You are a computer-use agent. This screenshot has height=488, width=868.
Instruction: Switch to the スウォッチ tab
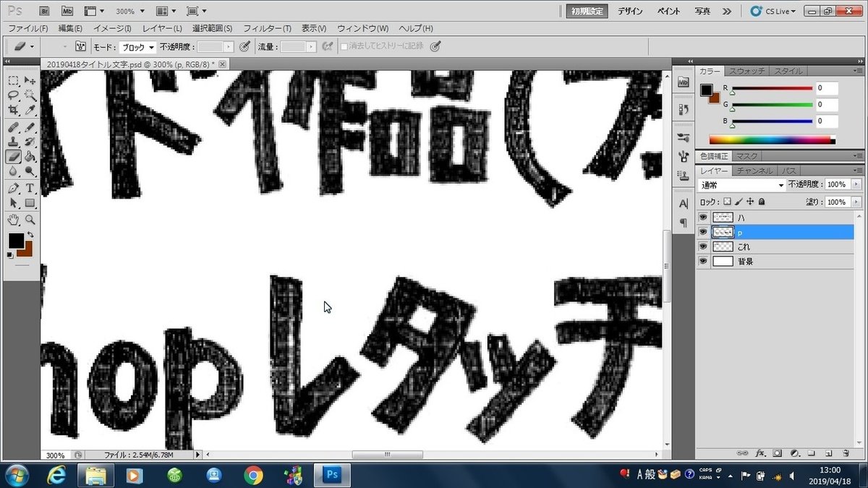tap(746, 71)
